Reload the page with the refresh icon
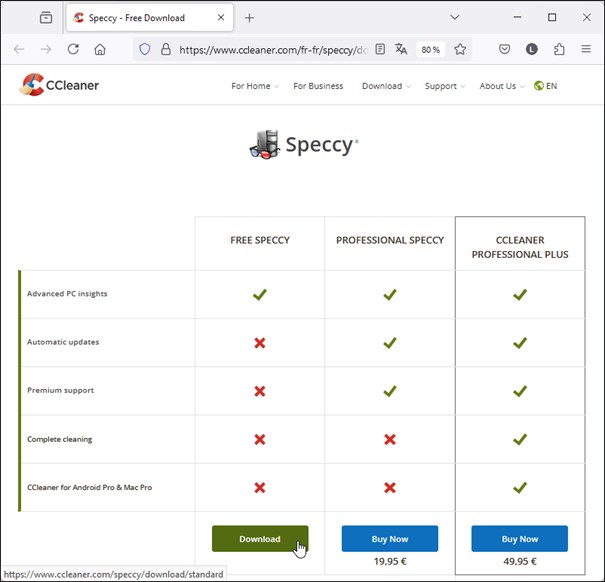This screenshot has width=605, height=582. pyautogui.click(x=73, y=49)
